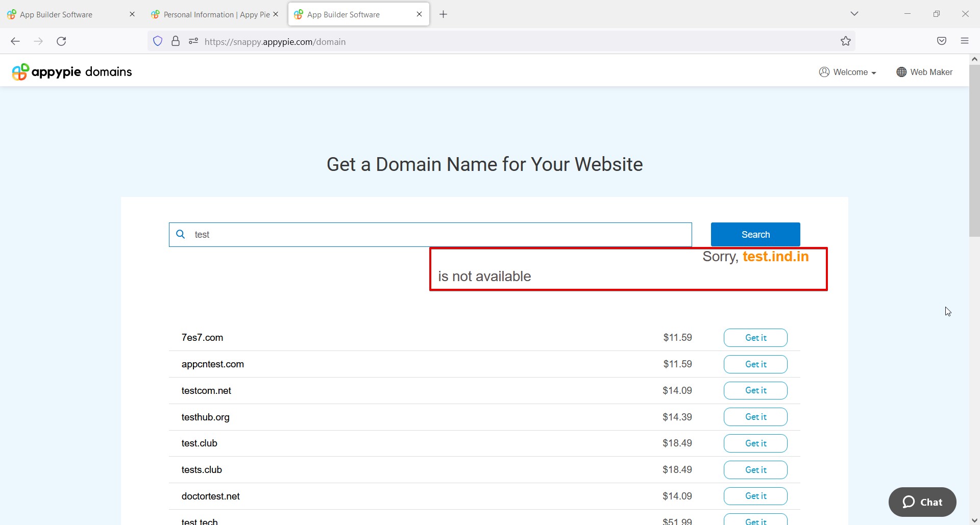Open site permissions icon in address bar
Viewport: 980px width, 525px height.
coord(193,41)
